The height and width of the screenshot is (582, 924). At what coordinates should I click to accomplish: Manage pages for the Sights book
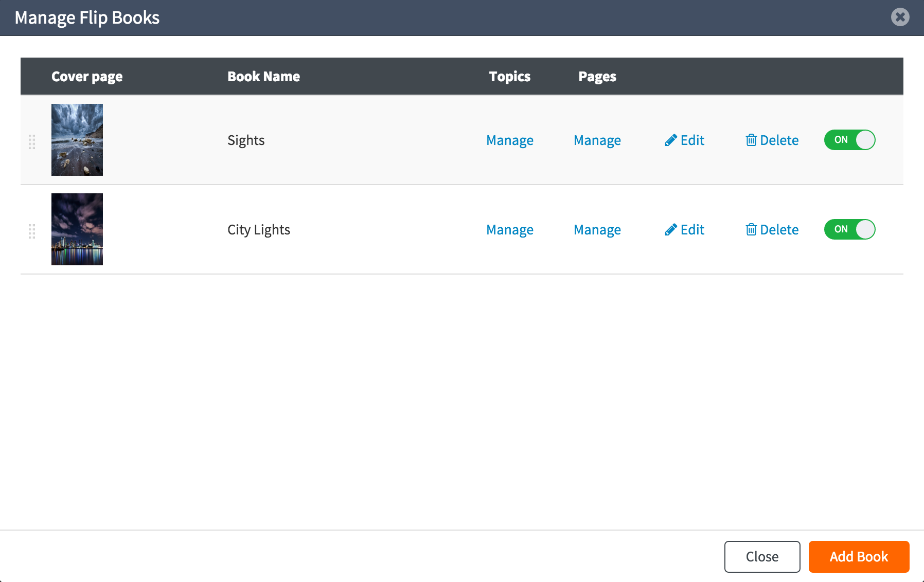pos(597,140)
